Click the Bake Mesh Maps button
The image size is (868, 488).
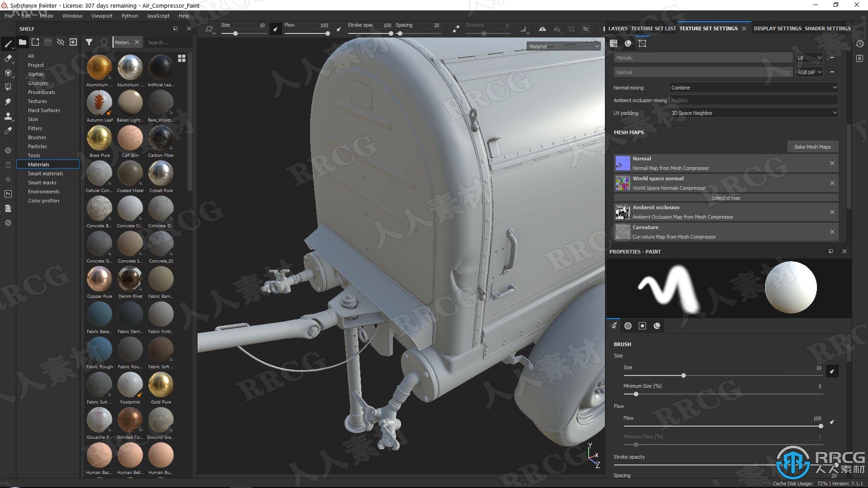813,146
